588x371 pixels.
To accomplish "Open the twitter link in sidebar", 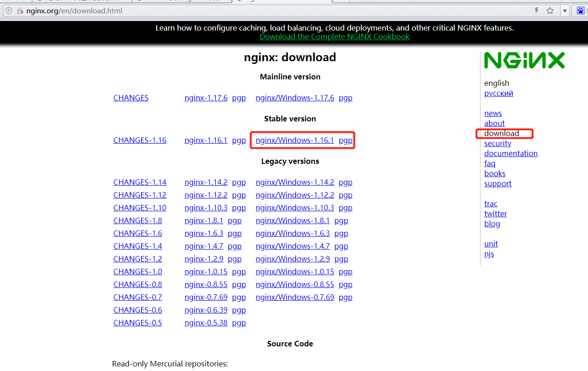I will [x=495, y=214].
